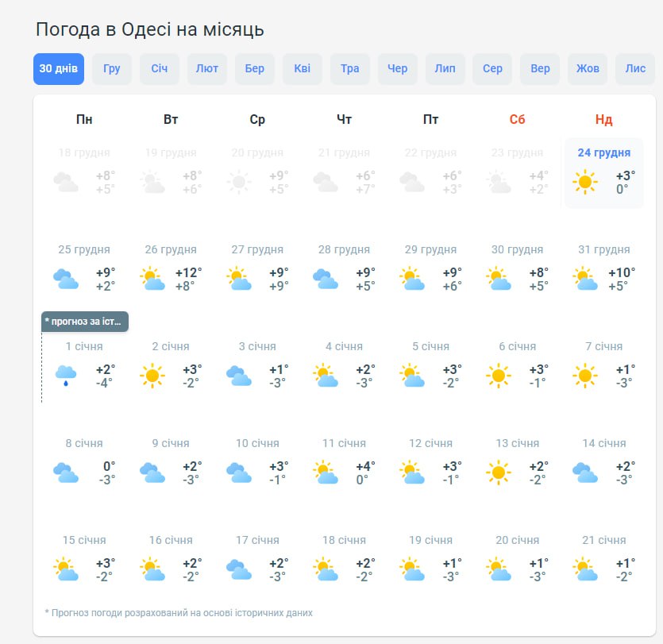Click the rain cloud icon for 1 січня
Viewport: 663px width, 644px height.
[x=66, y=376]
